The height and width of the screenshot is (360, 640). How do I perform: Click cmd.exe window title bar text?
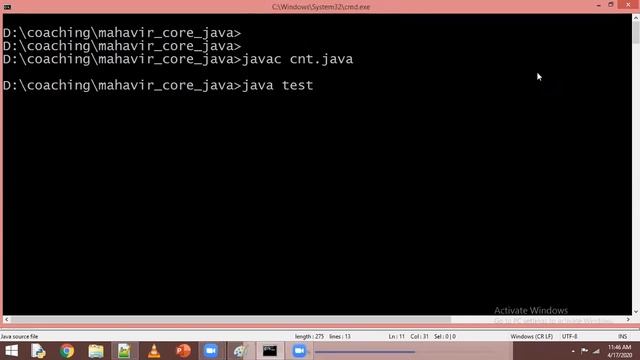pyautogui.click(x=321, y=7)
